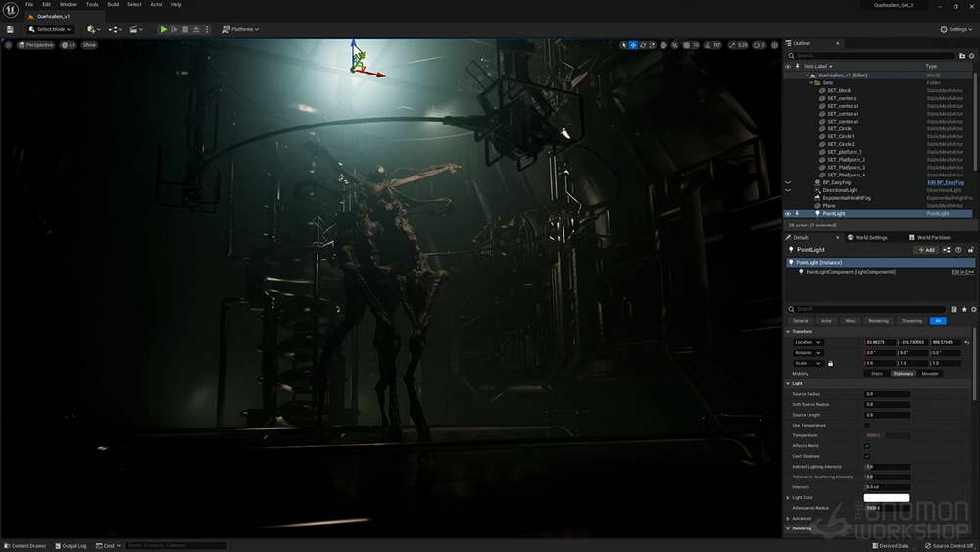Open the viewport Show menu

click(89, 45)
